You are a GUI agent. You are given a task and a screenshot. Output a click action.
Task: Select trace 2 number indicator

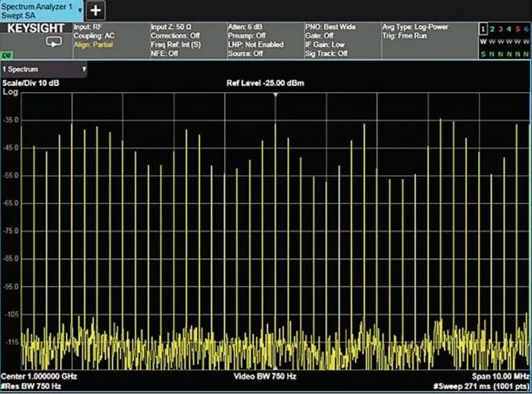pyautogui.click(x=492, y=28)
